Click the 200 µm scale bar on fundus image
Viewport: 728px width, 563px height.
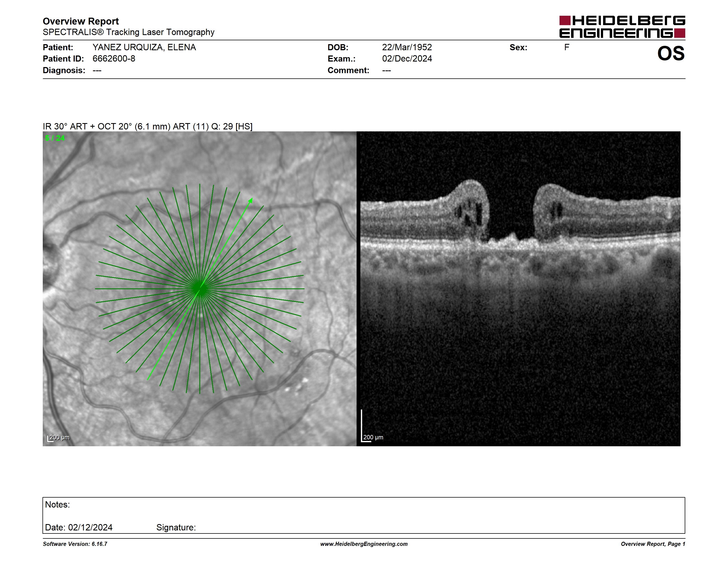[58, 438]
